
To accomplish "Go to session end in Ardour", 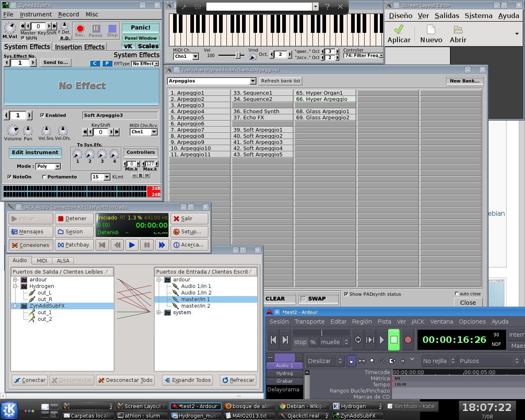I will point(285,340).
